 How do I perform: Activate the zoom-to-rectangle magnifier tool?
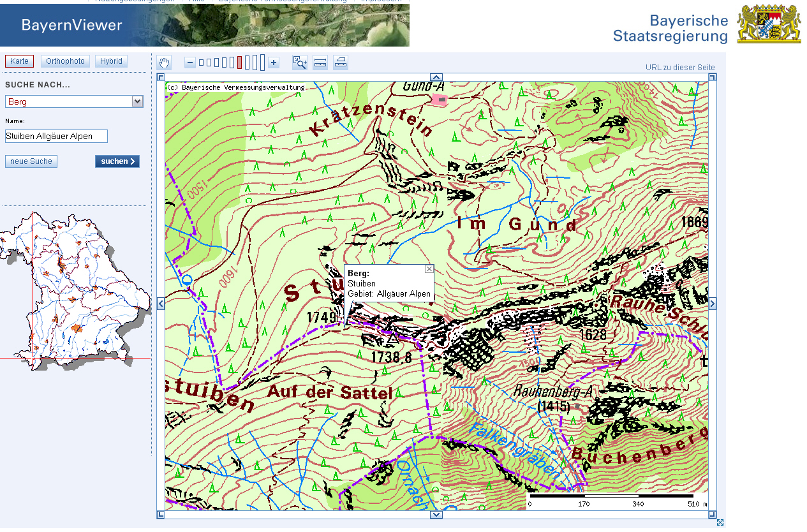tap(300, 63)
